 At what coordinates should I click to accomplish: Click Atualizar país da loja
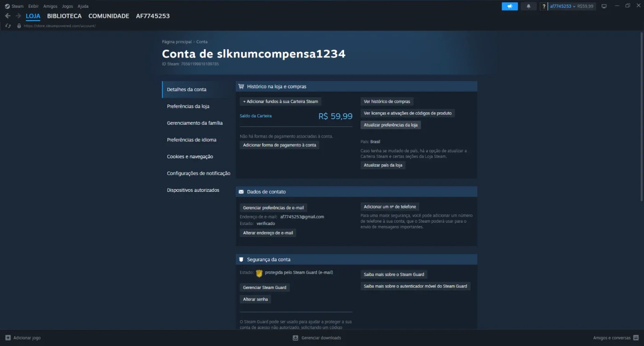383,165
